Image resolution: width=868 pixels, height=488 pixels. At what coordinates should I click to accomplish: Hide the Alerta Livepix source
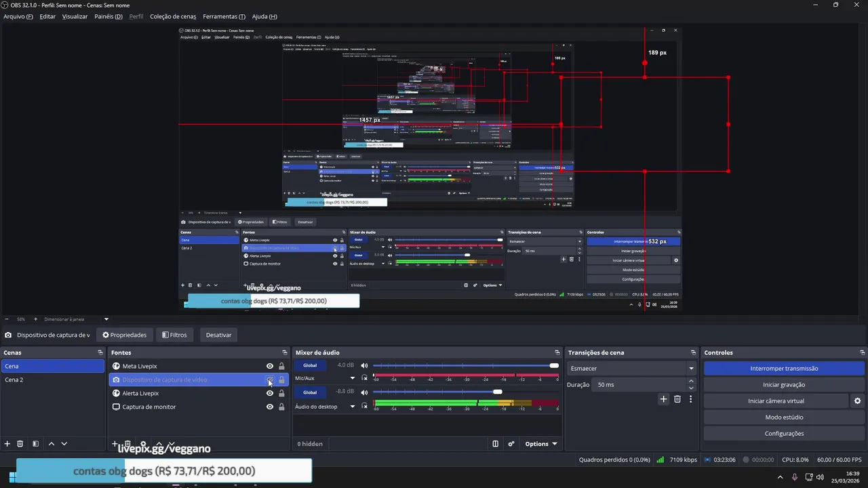pos(270,393)
